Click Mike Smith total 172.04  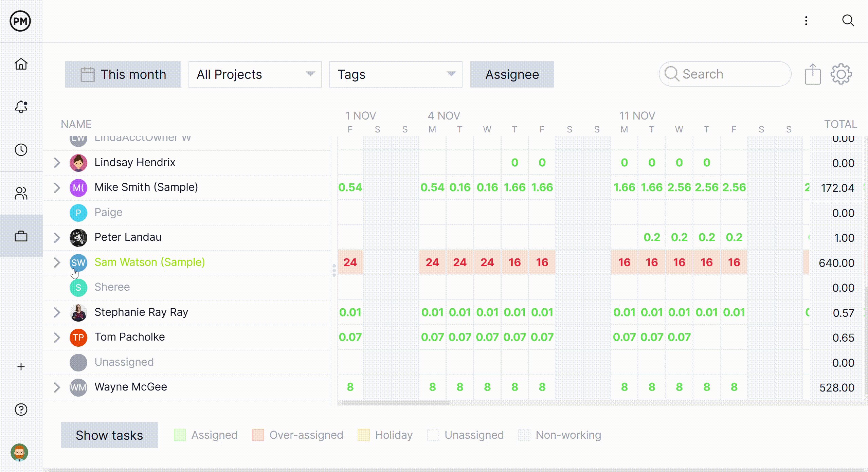pos(837,188)
